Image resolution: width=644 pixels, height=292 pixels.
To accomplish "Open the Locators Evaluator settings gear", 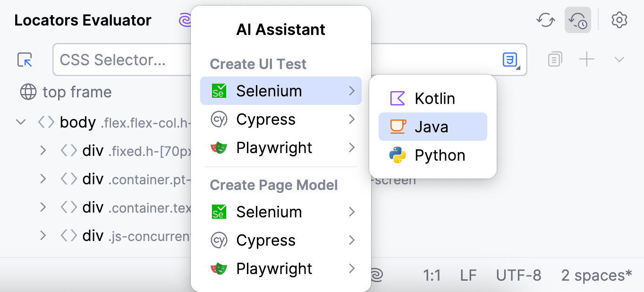I will [619, 20].
